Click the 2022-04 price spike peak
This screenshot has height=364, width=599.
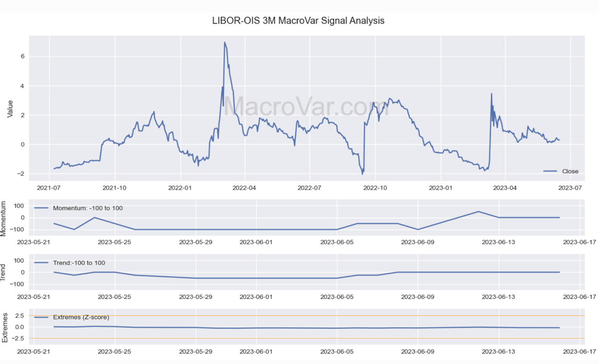226,43
